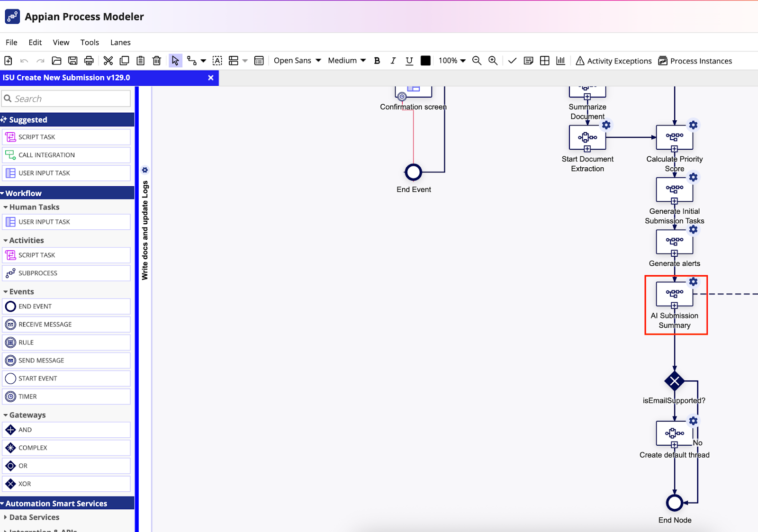Pick the SUBPROCESSES palette item
The width and height of the screenshot is (758, 532).
point(66,273)
